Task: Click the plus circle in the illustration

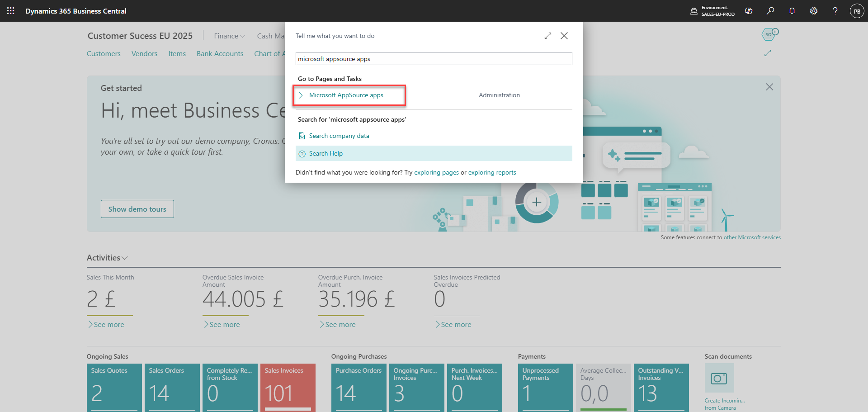Action: tap(537, 202)
